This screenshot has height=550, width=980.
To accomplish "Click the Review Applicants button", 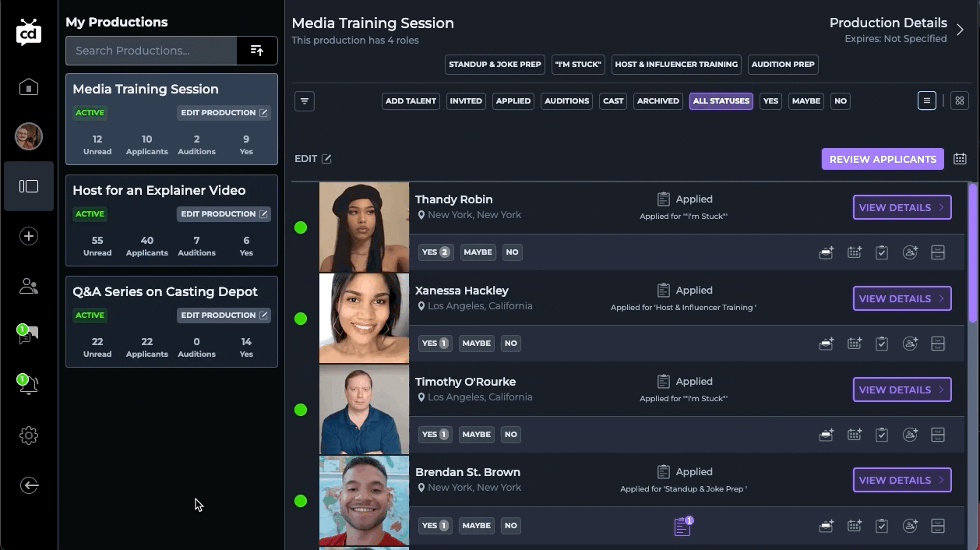I will coord(883,159).
